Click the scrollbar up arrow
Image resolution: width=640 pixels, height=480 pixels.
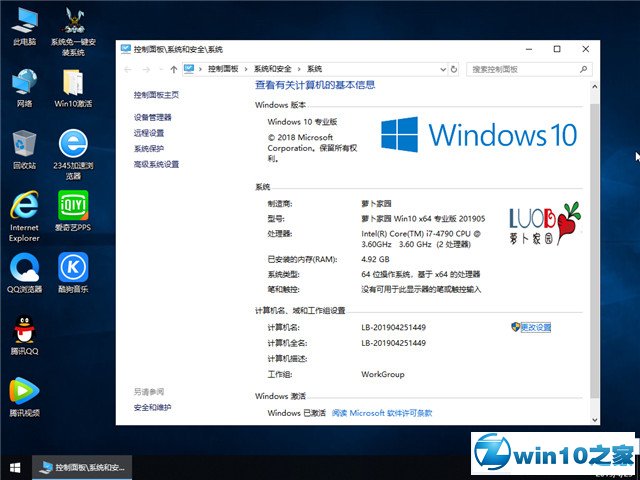coord(595,87)
